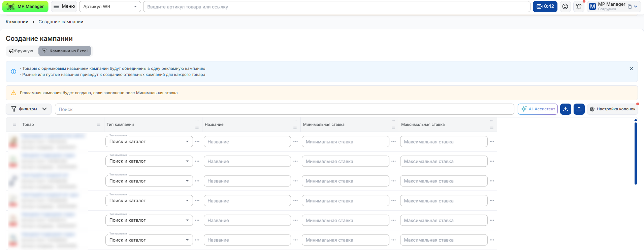Viewport: 644px width, 250px height.
Task: Click the video timer button showing 0:42
Action: click(x=545, y=6)
